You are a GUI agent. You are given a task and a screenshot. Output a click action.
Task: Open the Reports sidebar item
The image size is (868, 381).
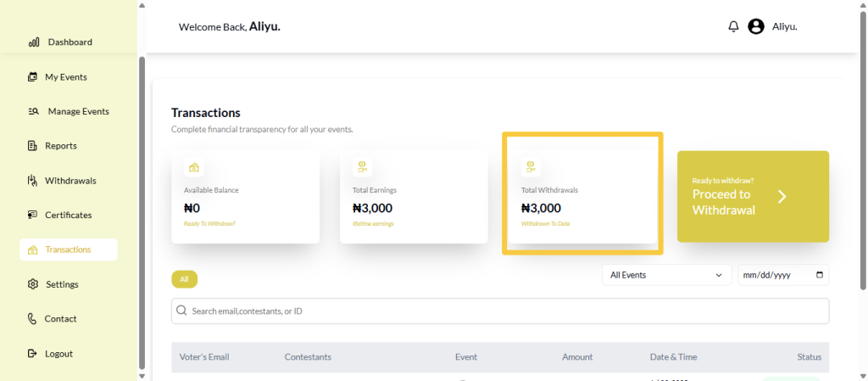(x=60, y=146)
